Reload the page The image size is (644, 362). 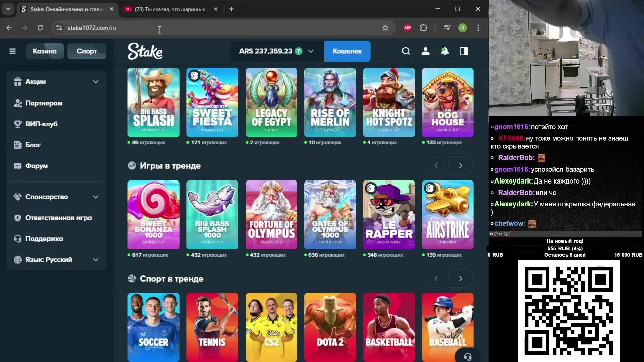[x=40, y=28]
